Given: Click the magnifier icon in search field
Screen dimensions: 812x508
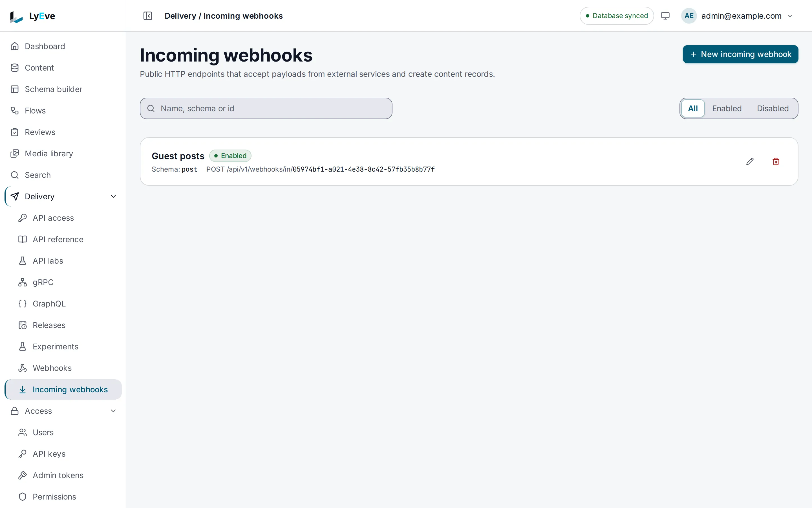Looking at the screenshot, I should pyautogui.click(x=151, y=109).
